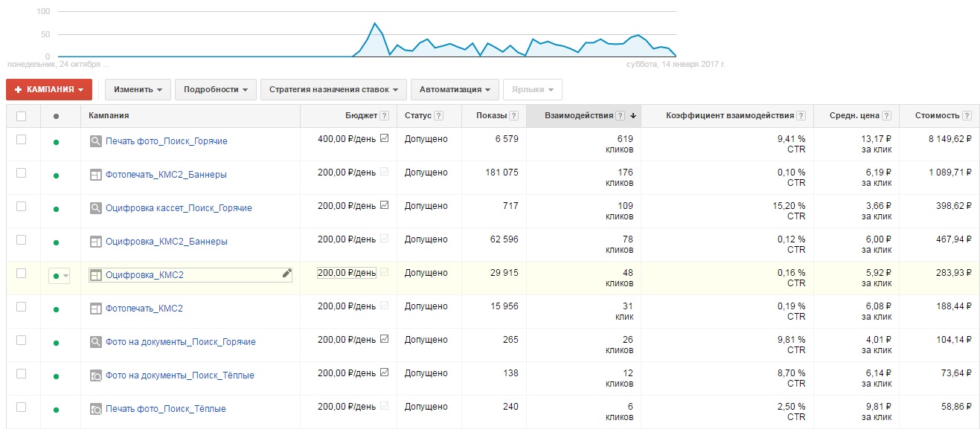The width and height of the screenshot is (980, 429).
Task: Open the Изменить dropdown
Action: 138,89
